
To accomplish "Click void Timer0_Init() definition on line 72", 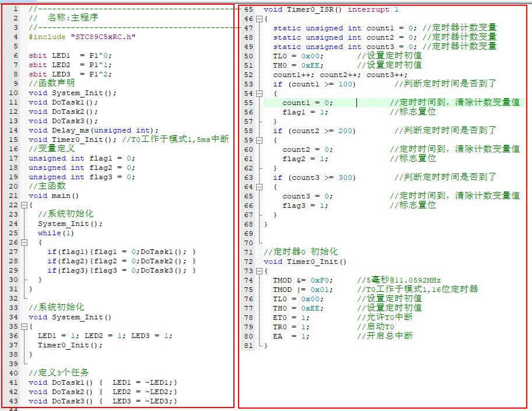I will 305,262.
